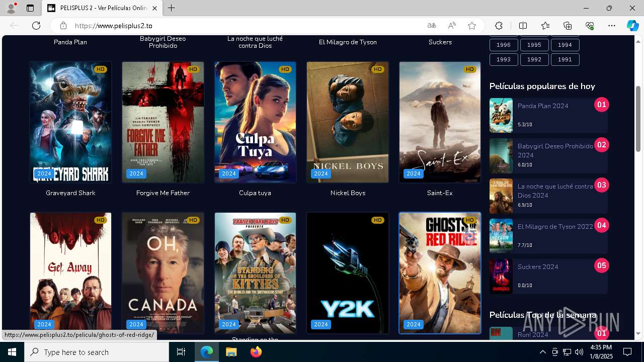This screenshot has width=644, height=362.
Task: Open split screen icon
Action: 523,26
